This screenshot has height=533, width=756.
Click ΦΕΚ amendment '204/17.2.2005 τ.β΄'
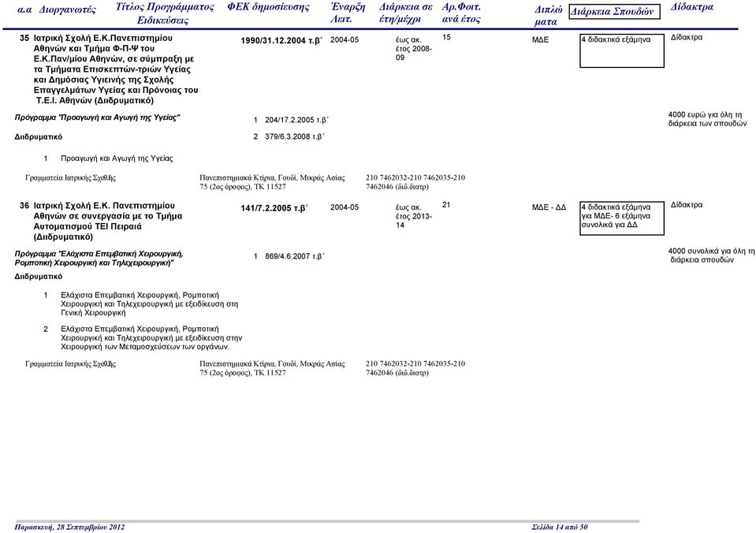click(x=296, y=120)
